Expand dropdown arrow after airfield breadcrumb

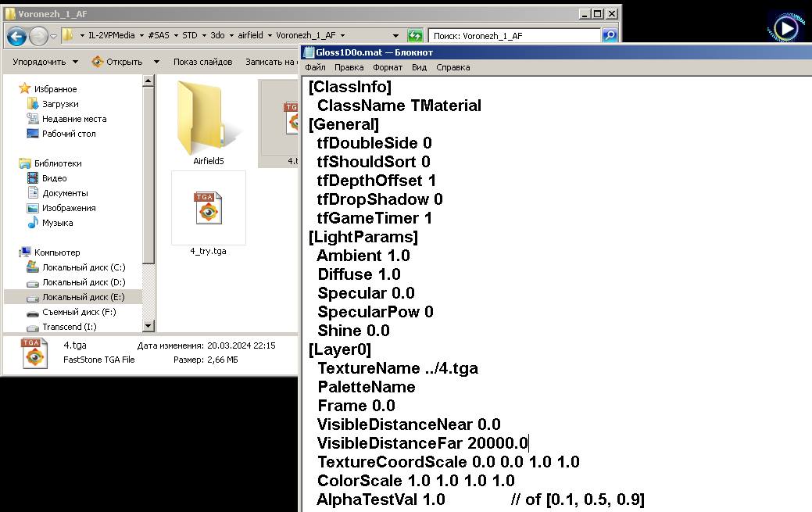[270, 36]
